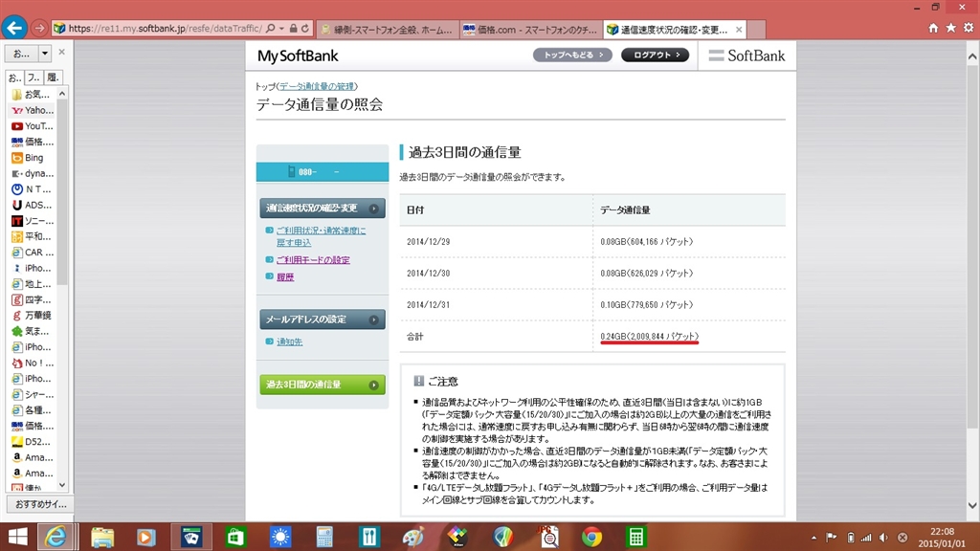Open the Favorites star icon
Image resolution: width=980 pixels, height=551 pixels.
[x=950, y=28]
